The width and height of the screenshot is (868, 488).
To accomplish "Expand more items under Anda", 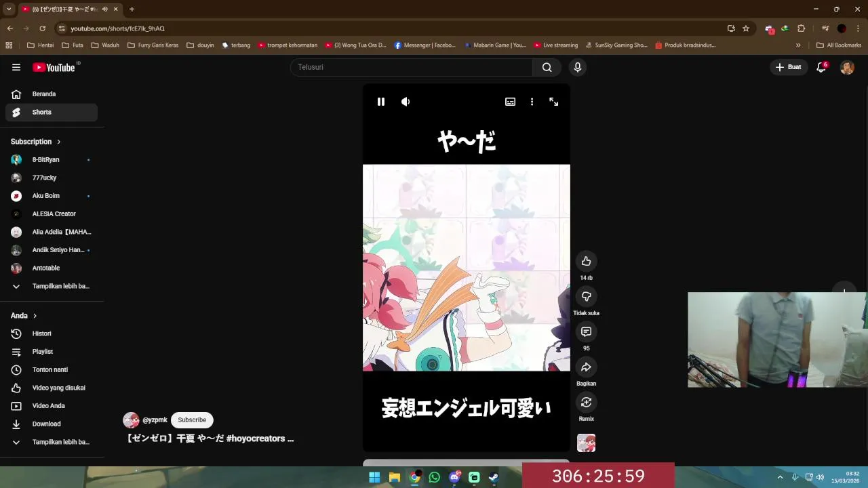I will pyautogui.click(x=52, y=442).
